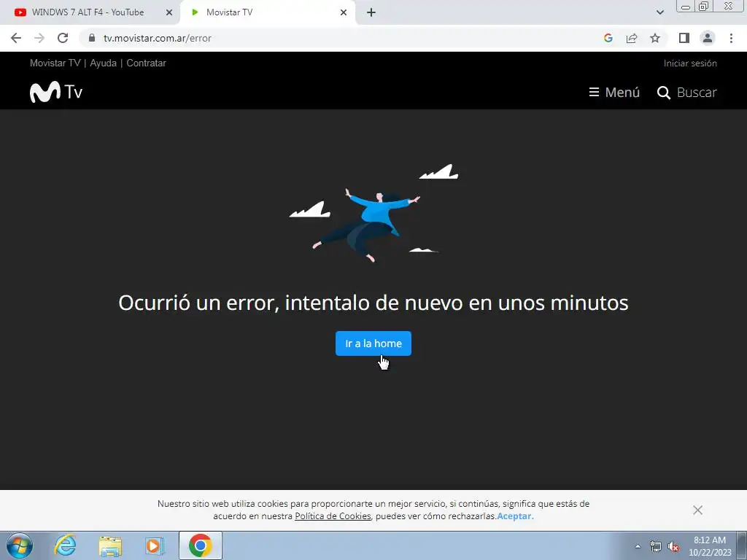This screenshot has width=747, height=560.
Task: Click the network tray icon
Action: [656, 546]
